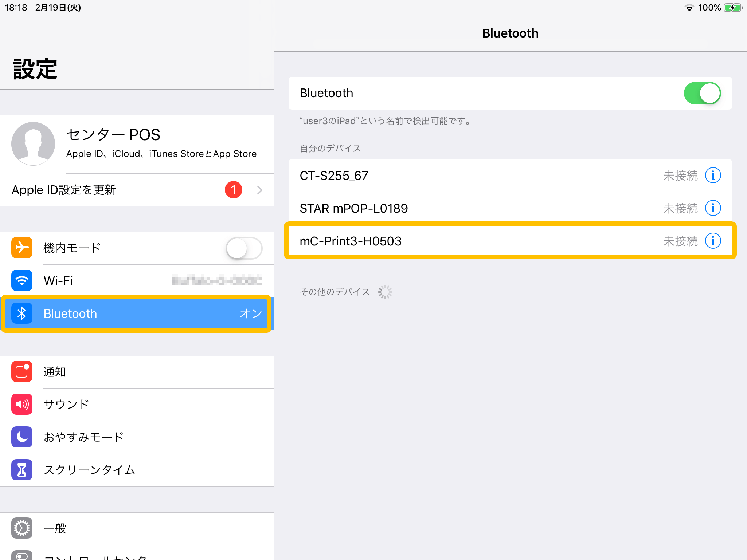Tap the profile avatar picture
Screen dimensions: 747x560
(33, 143)
